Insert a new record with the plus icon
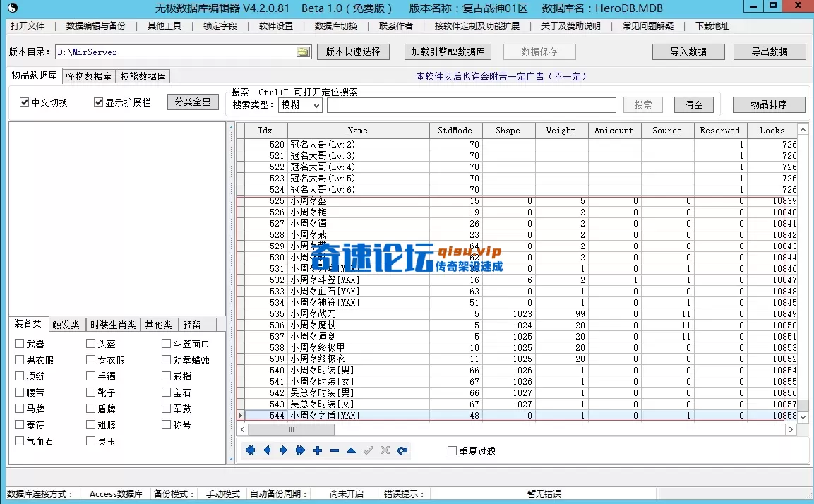The width and height of the screenshot is (814, 504). [x=317, y=450]
